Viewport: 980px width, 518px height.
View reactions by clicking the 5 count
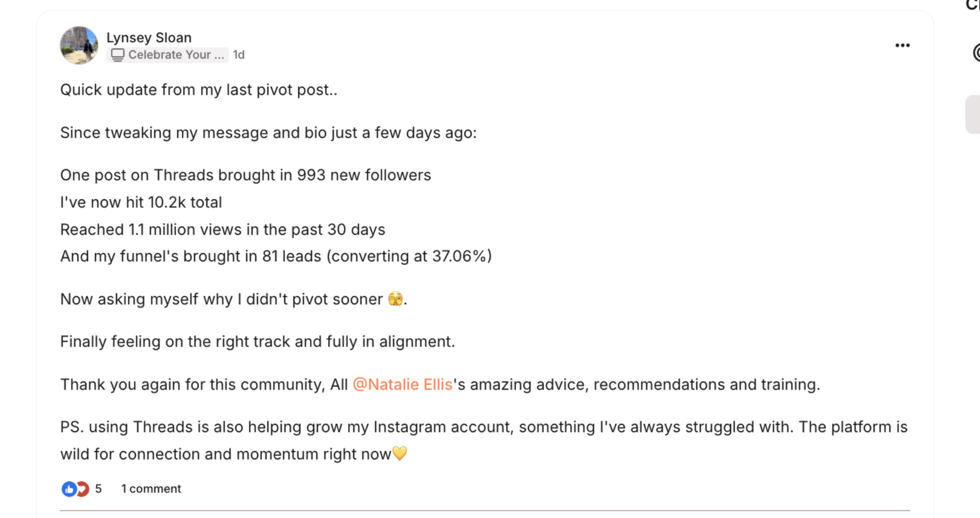tap(97, 489)
